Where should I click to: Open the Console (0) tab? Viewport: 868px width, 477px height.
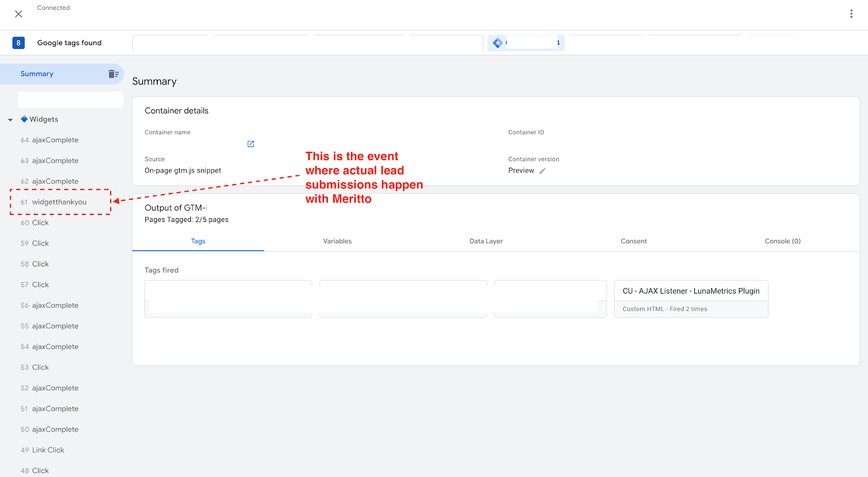click(782, 241)
